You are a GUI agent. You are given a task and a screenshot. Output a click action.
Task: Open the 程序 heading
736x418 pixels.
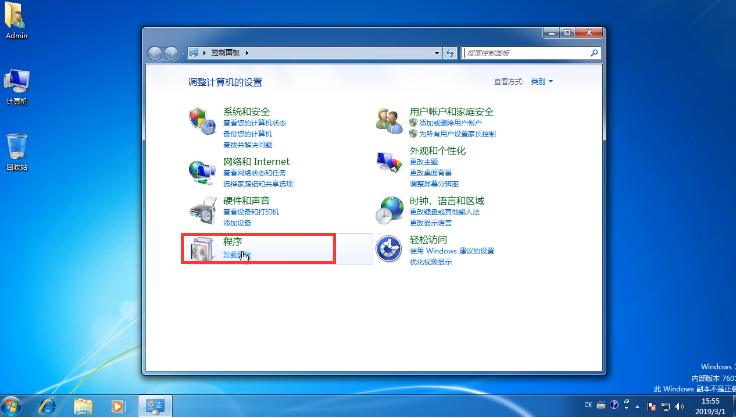tap(232, 242)
